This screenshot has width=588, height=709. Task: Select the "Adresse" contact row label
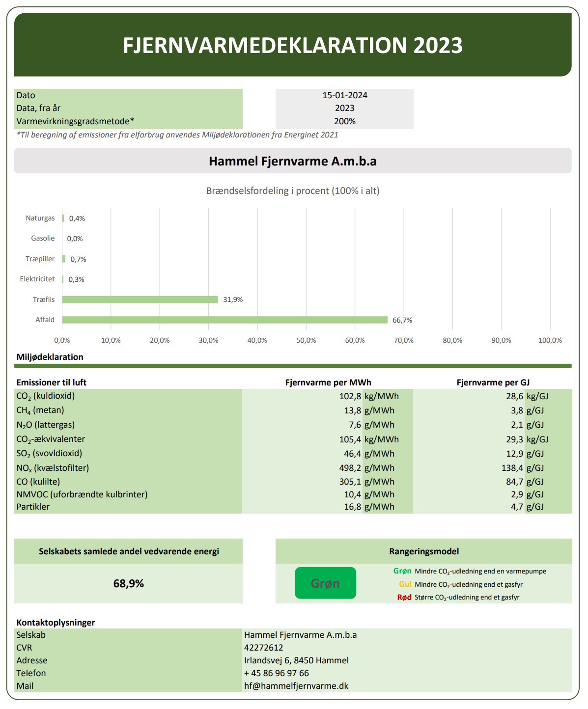pos(32,660)
